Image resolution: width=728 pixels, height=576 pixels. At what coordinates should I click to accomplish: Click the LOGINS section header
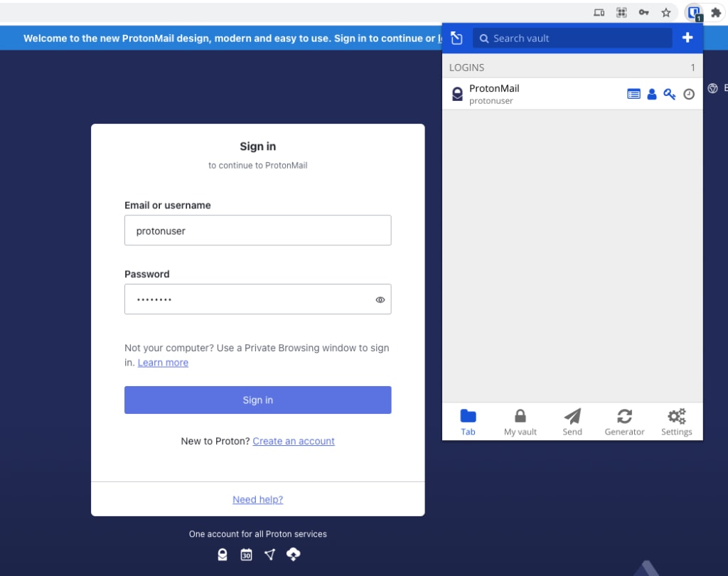point(572,68)
